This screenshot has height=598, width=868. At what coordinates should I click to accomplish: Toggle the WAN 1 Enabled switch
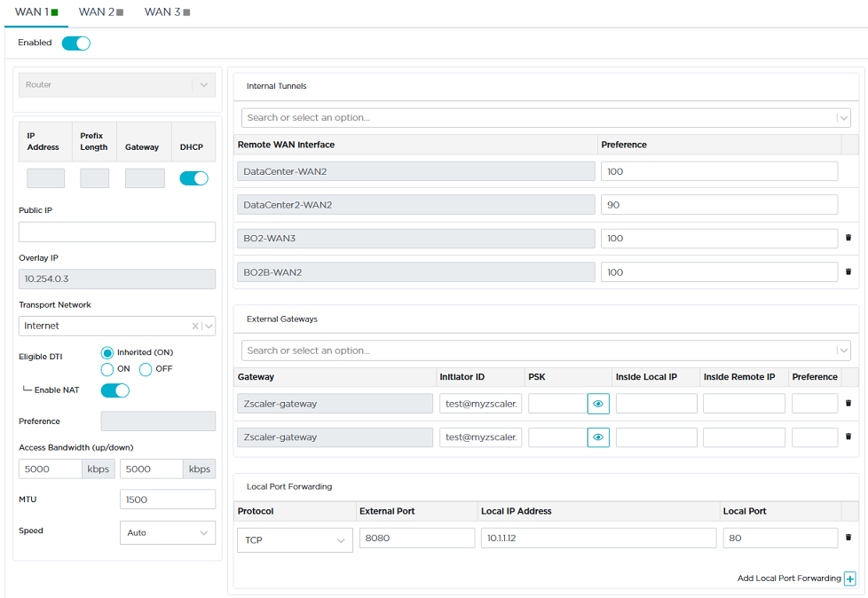(x=76, y=43)
